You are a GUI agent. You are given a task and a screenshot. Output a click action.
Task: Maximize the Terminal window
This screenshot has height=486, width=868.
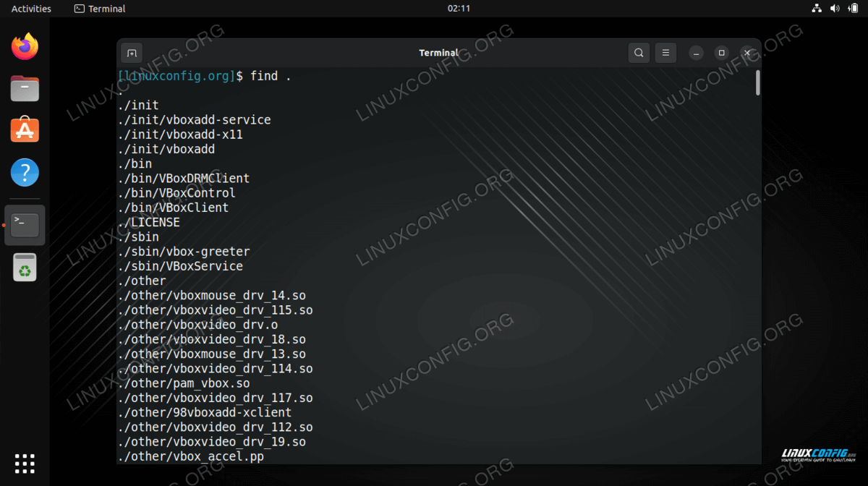[721, 53]
